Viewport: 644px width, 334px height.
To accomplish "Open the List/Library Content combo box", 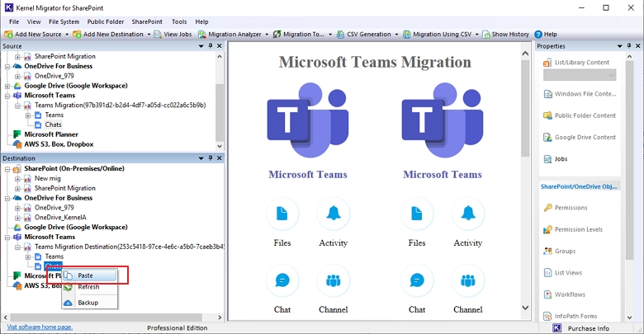I will [x=580, y=75].
